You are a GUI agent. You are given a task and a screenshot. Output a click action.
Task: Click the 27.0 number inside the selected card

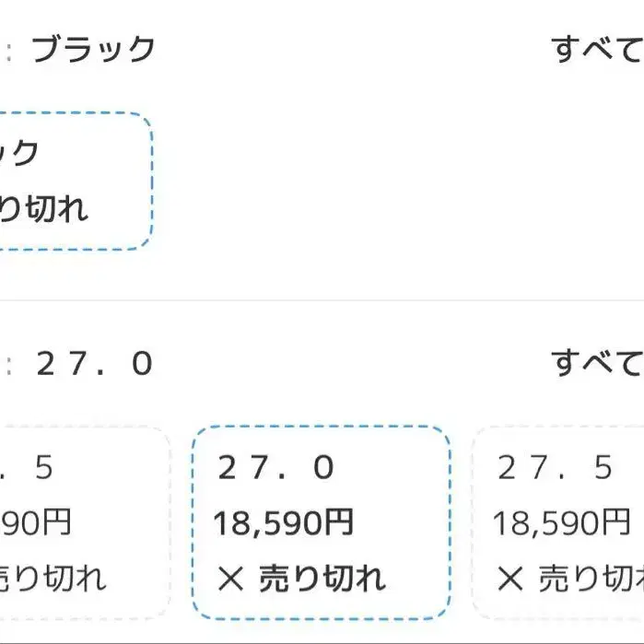276,468
